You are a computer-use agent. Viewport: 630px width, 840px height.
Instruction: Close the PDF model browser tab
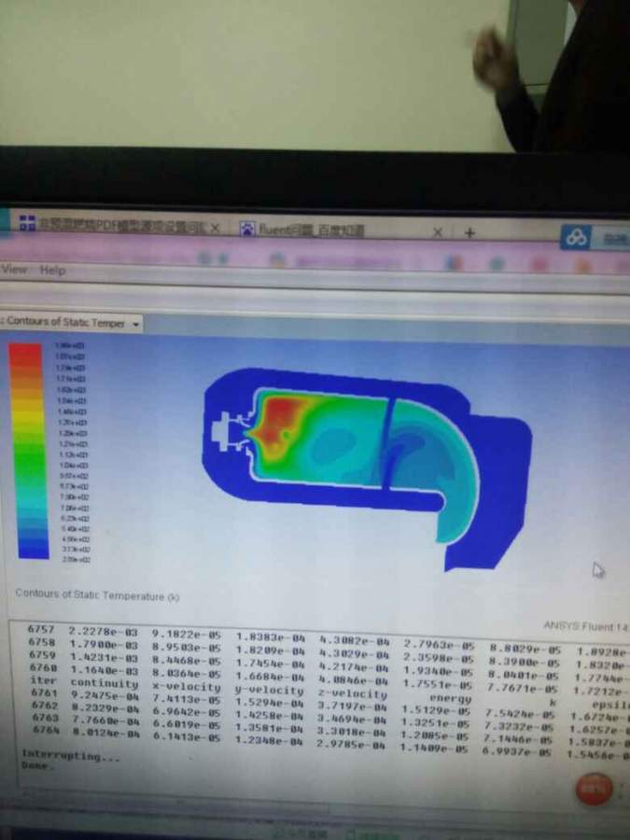215,229
